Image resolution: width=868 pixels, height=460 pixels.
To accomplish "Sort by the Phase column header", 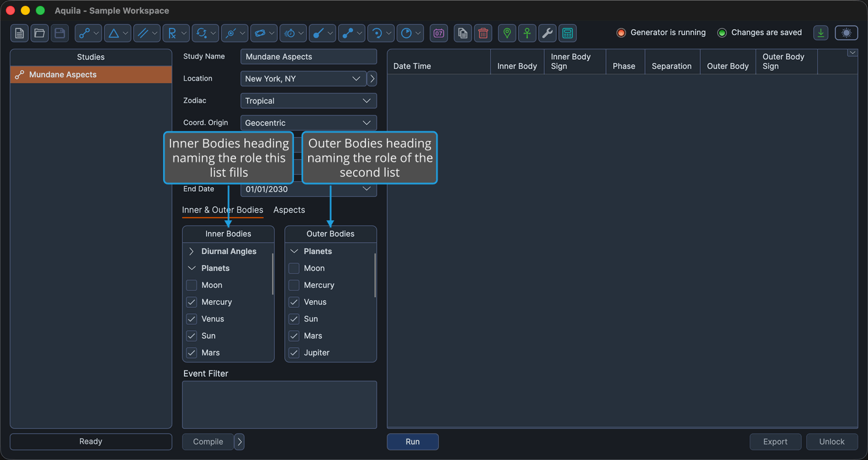I will point(625,62).
